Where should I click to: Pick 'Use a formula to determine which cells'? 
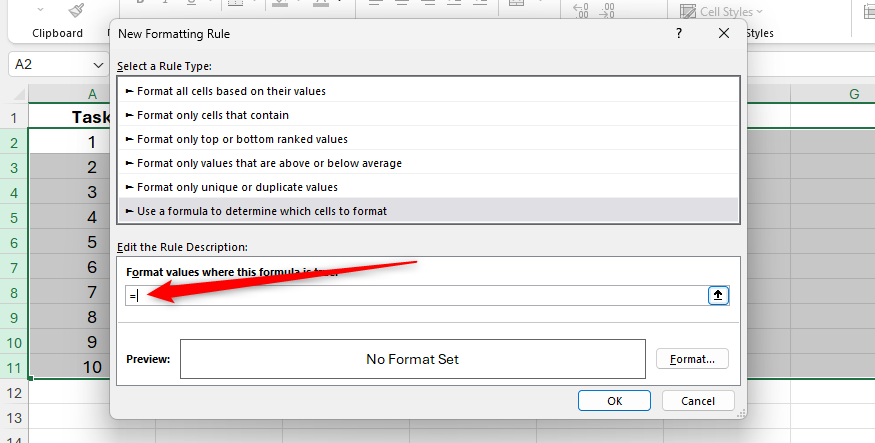[x=428, y=211]
